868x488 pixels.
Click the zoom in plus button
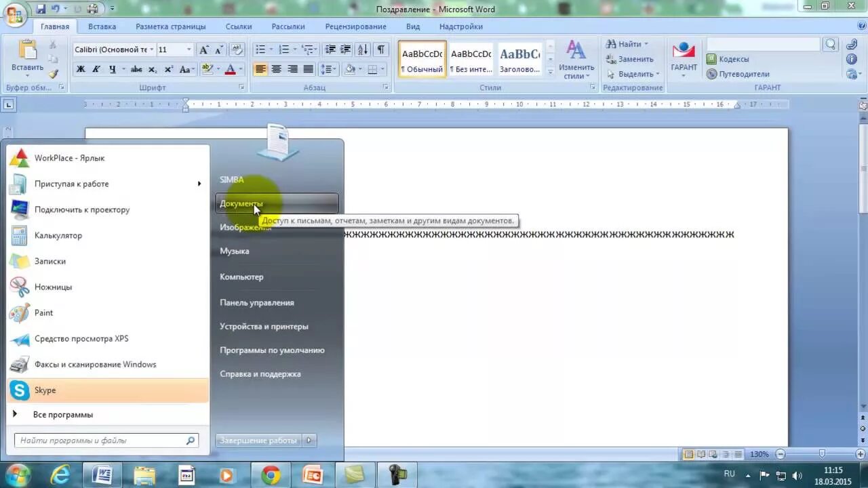click(x=861, y=454)
